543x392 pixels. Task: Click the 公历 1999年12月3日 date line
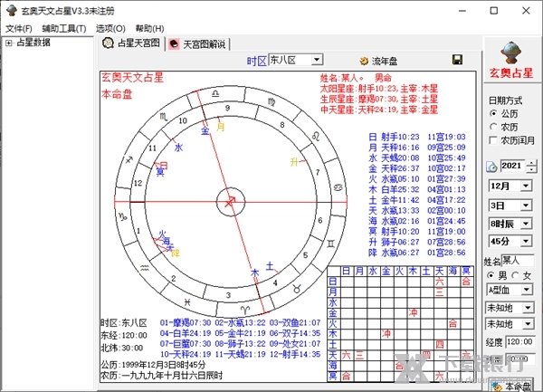(x=153, y=365)
